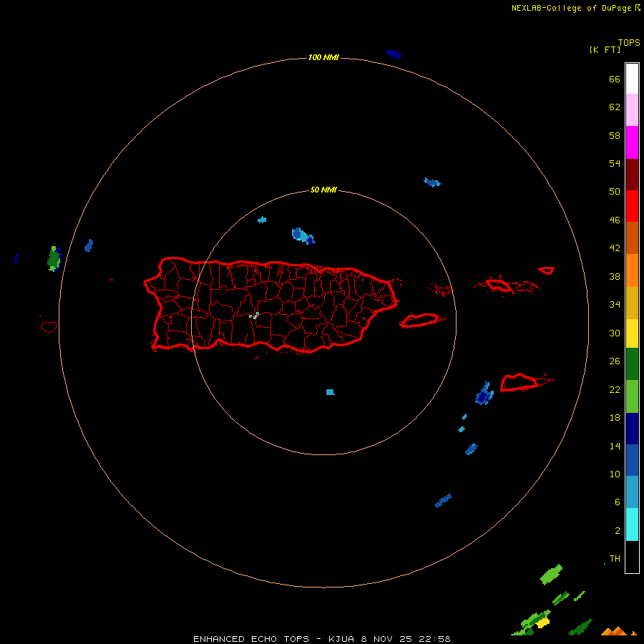Click the 2 legend value
Screen dimensions: 644x644
[x=618, y=531]
